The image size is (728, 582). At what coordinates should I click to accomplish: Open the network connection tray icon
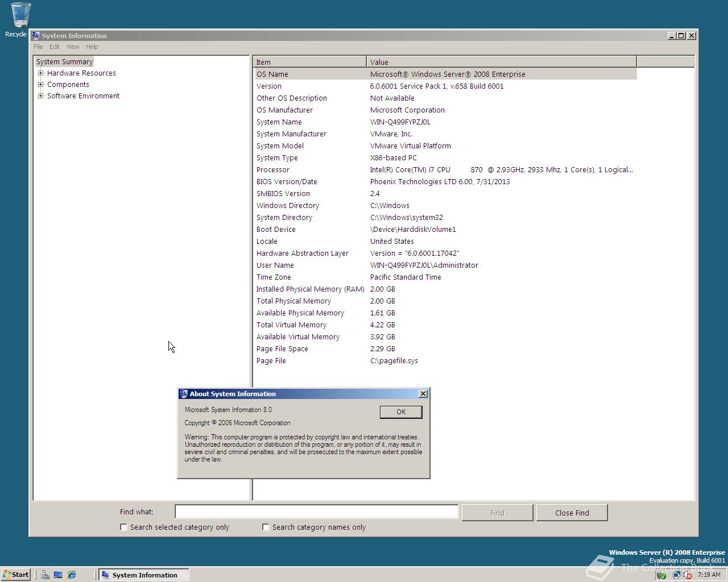[x=676, y=575]
